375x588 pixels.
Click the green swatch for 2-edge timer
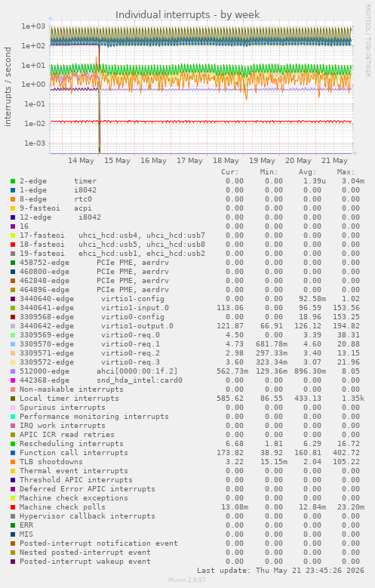(13, 181)
